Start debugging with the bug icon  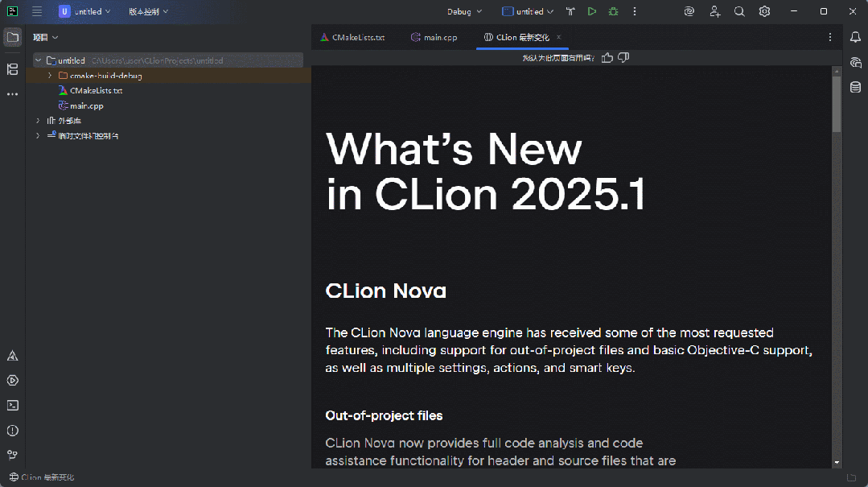coord(613,11)
